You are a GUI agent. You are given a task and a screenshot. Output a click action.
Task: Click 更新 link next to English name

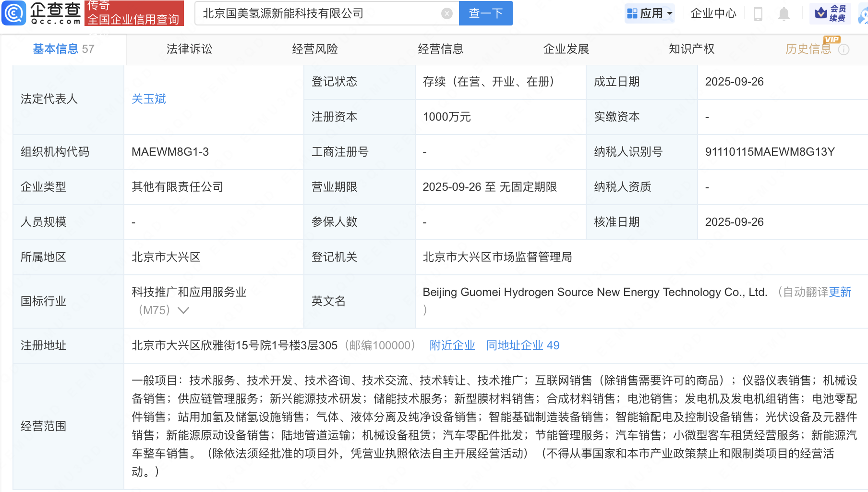(840, 292)
